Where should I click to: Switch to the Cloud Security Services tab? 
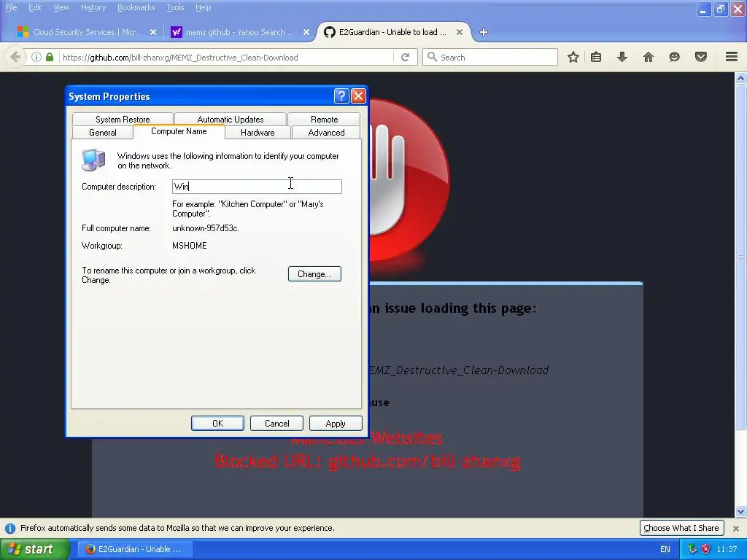[87, 32]
